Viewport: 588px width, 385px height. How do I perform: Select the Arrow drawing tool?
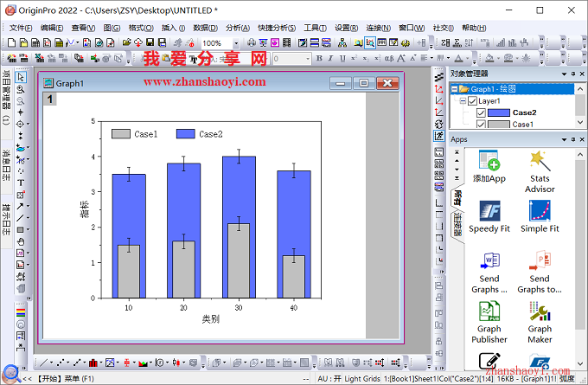pos(20,206)
